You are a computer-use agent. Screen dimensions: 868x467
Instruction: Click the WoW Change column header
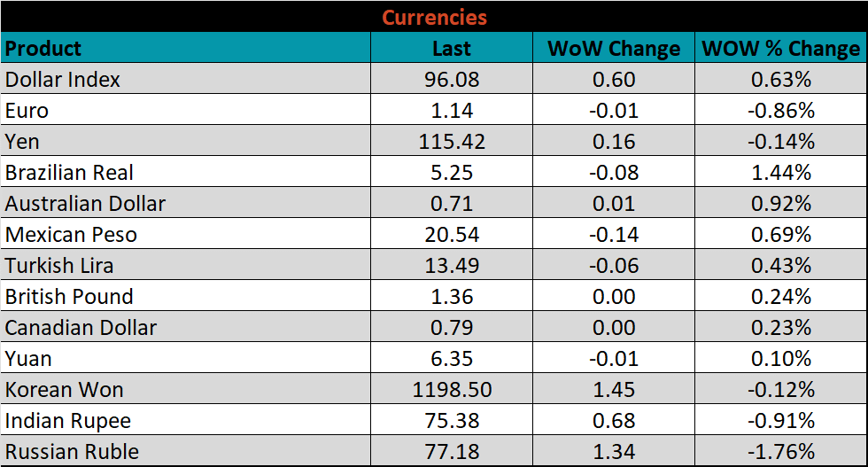(614, 49)
